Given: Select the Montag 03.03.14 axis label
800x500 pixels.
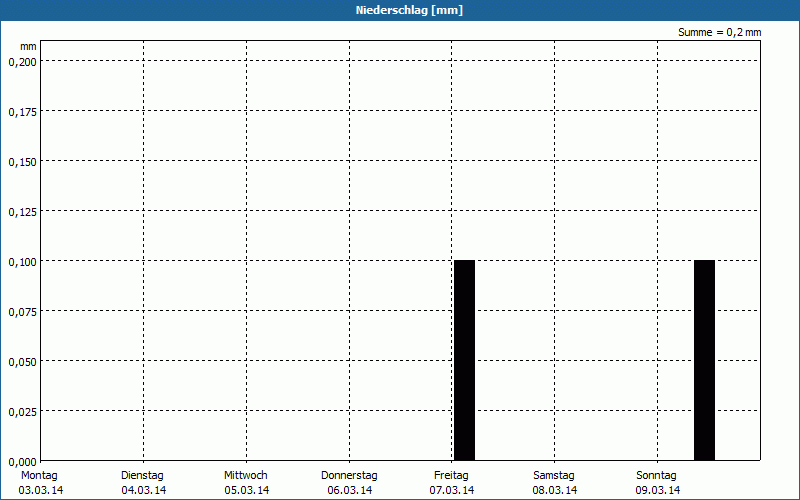Looking at the screenshot, I should pos(40,483).
